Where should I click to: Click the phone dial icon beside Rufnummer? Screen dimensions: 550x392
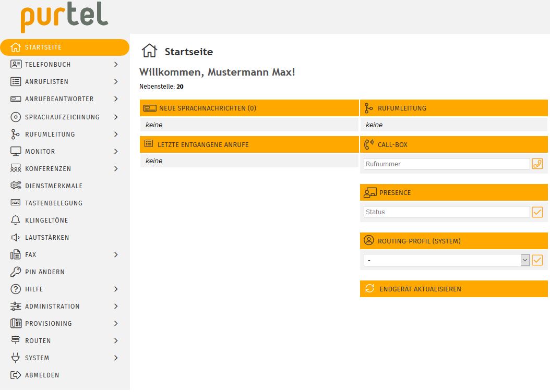coord(537,164)
